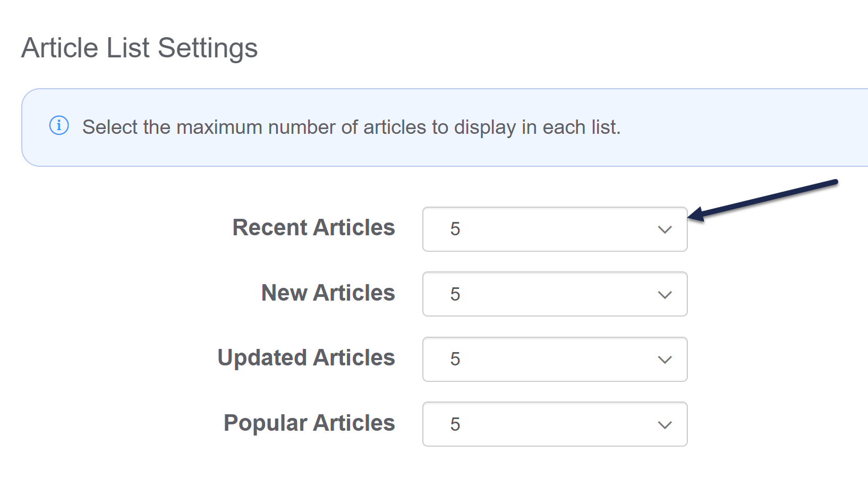Click the chevron arrow on Popular Articles dropdown
The height and width of the screenshot is (478, 868).
pyautogui.click(x=665, y=425)
